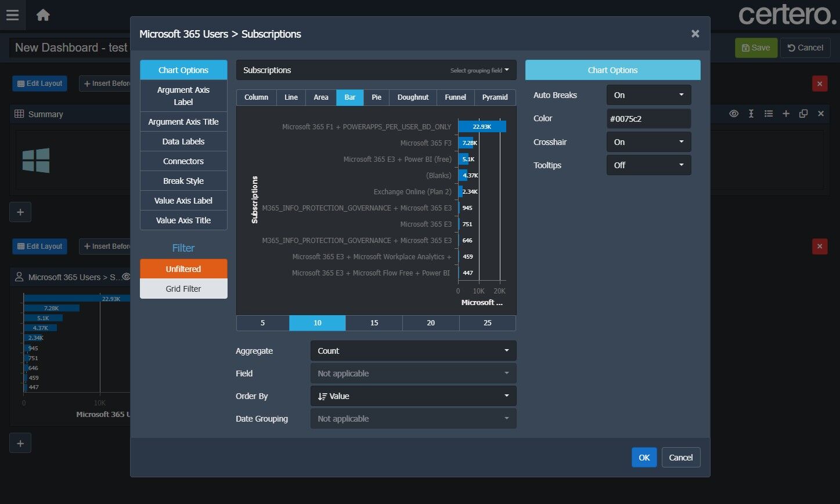The height and width of the screenshot is (504, 840).
Task: Confirm chart settings with OK
Action: tap(644, 458)
